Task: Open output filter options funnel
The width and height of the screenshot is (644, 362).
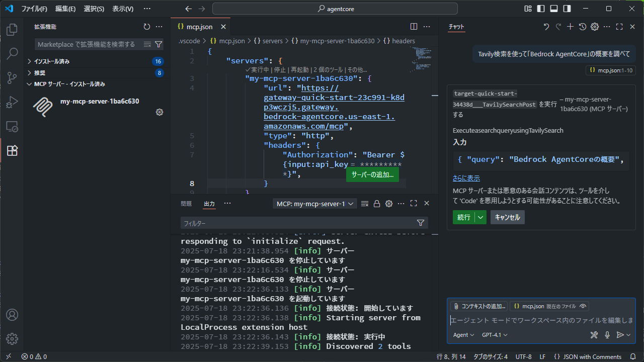Action: pos(421,223)
